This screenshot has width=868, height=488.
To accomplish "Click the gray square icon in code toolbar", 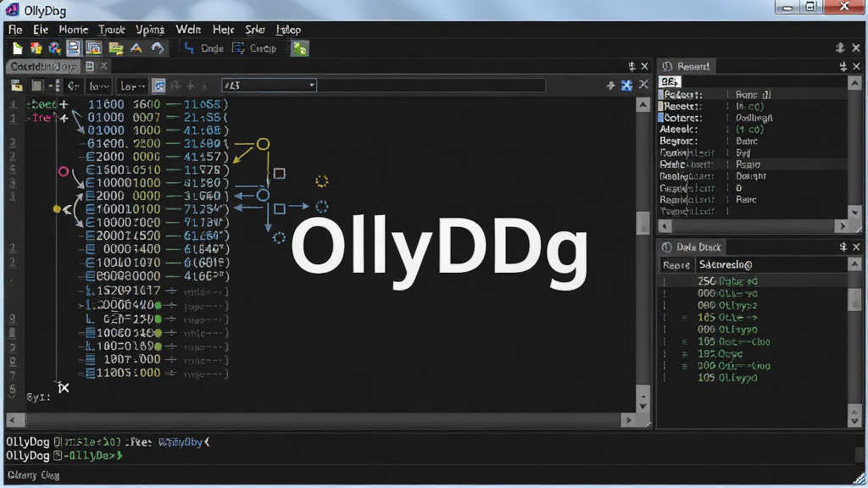I will 37,86.
